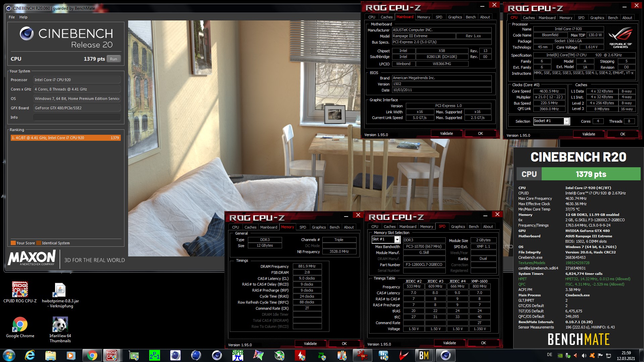
Task: Select hwbotprime-0.8.3.jar desktop shortcut
Action: [x=60, y=295]
